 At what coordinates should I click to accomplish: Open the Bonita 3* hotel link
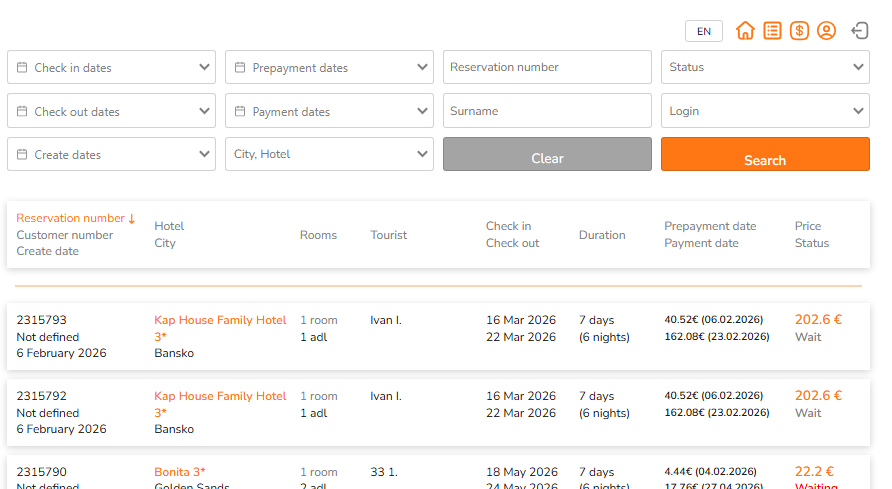(180, 472)
